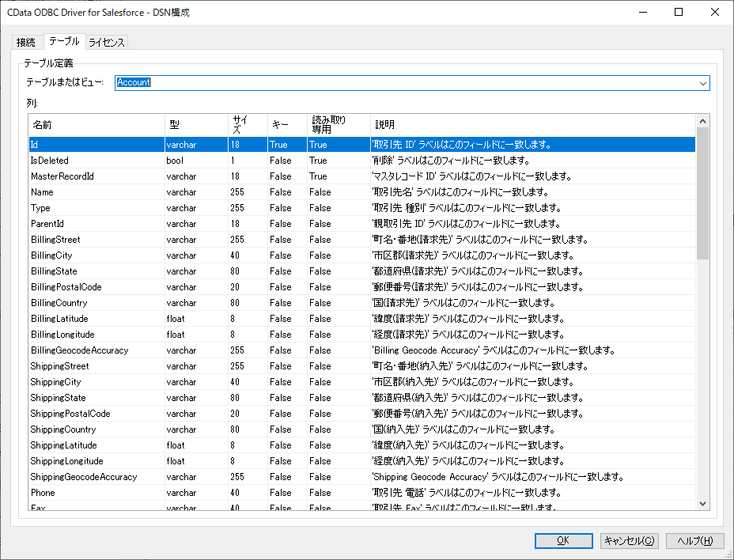
Task: Select the テーブル tab
Action: click(x=63, y=42)
